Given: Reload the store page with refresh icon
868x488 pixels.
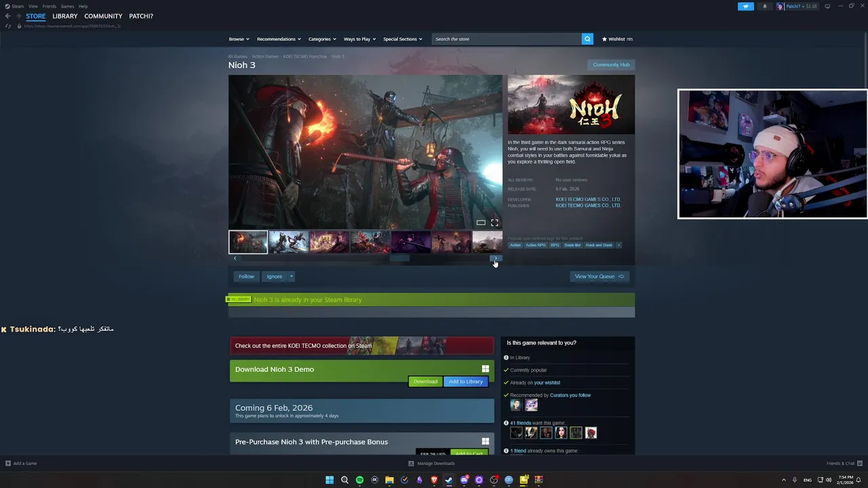Looking at the screenshot, I should click(x=8, y=26).
